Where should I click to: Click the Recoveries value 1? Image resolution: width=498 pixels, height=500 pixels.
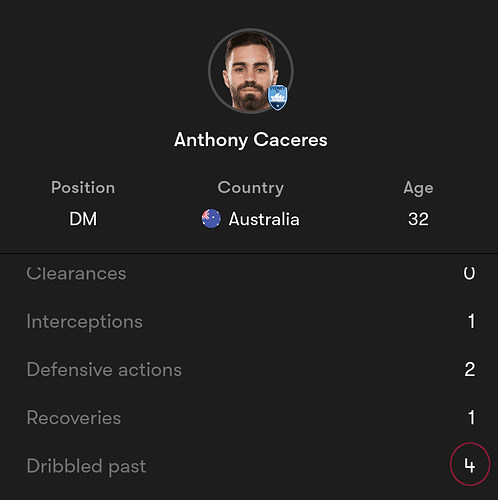[471, 417]
